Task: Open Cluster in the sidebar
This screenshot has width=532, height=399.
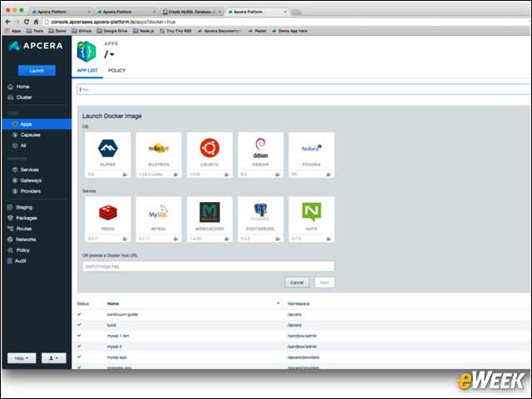Action: pyautogui.click(x=24, y=97)
